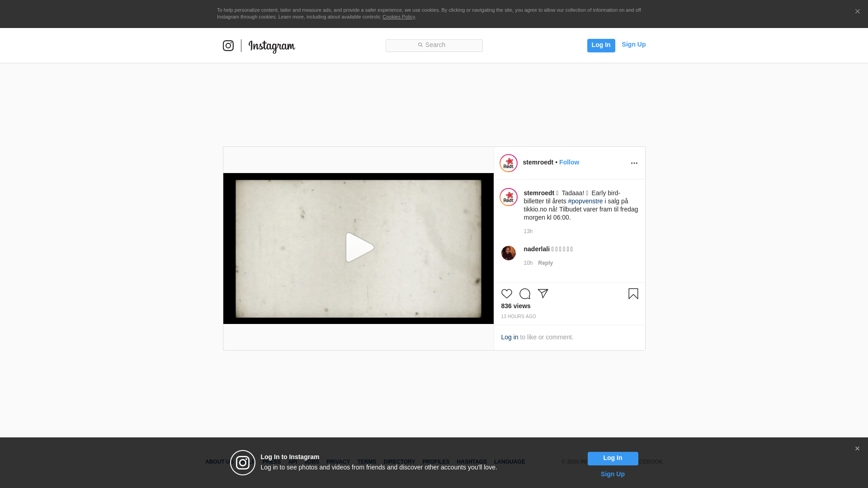868x488 pixels.
Task: Click the share paper plane icon
Action: click(542, 294)
